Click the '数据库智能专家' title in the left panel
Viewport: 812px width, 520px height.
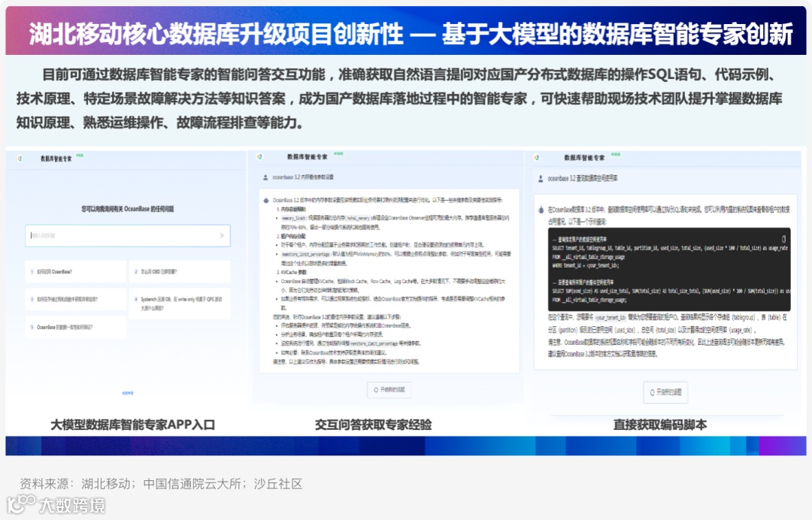[56, 159]
